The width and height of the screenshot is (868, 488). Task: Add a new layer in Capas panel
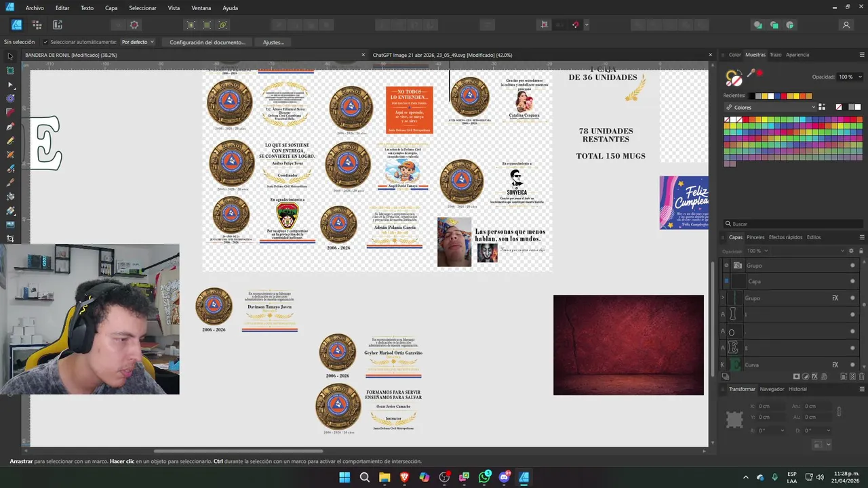click(x=844, y=376)
